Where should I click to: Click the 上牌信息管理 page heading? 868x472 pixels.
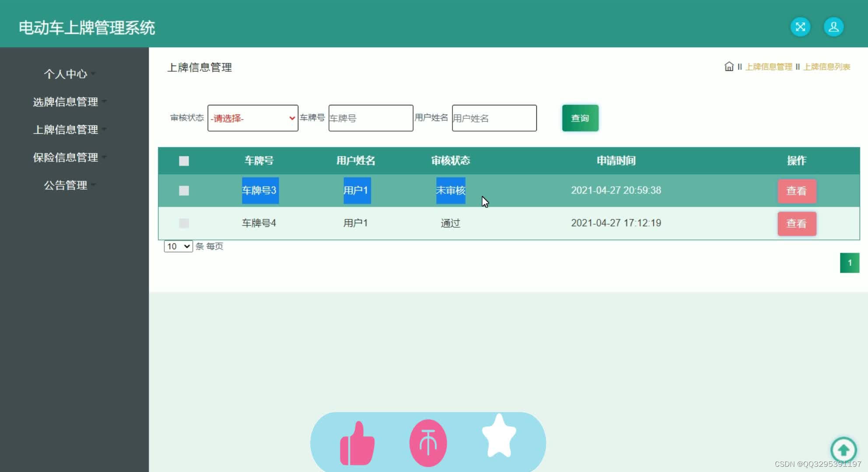(199, 67)
